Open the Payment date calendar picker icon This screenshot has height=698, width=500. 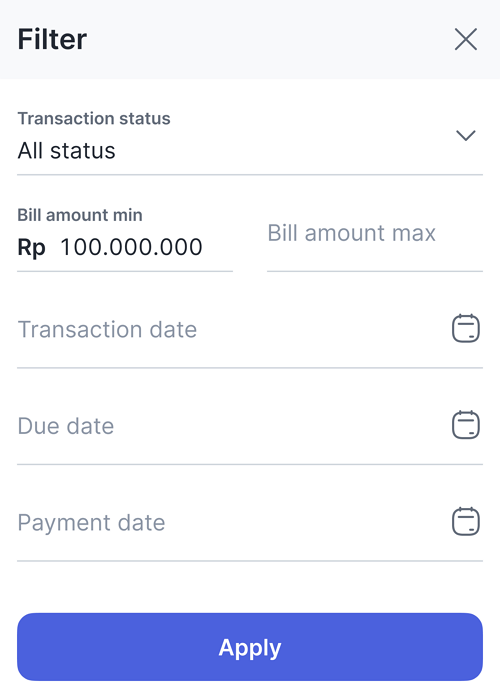point(466,521)
